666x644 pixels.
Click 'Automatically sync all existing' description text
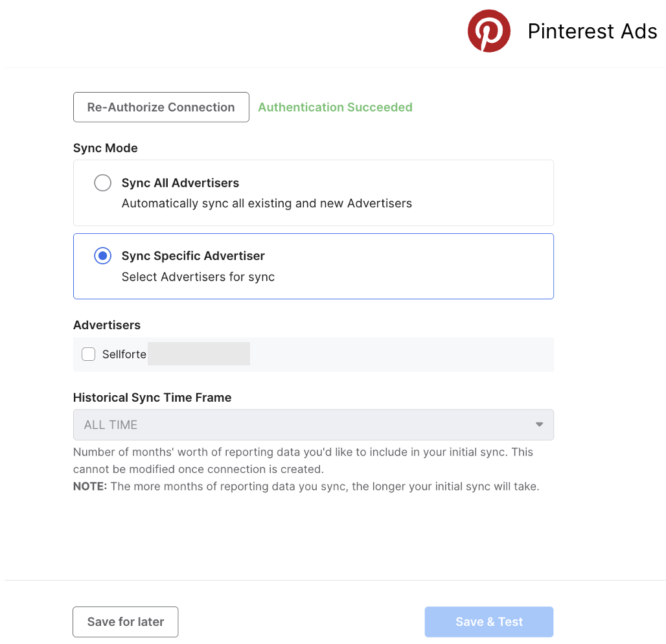tap(266, 203)
